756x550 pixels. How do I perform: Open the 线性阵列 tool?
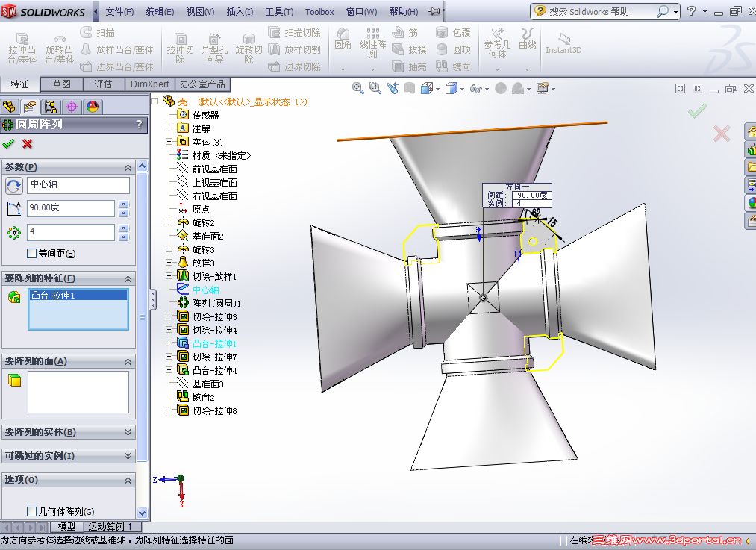pyautogui.click(x=373, y=46)
